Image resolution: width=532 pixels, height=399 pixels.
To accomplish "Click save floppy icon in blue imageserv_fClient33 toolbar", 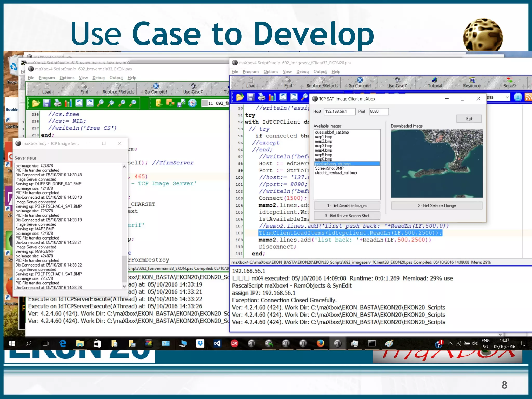I will pyautogui.click(x=250, y=97).
